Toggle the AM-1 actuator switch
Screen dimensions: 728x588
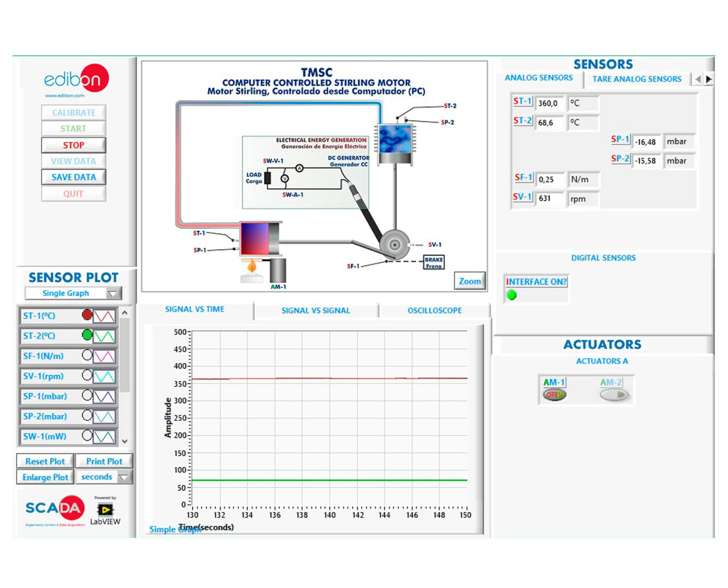click(x=554, y=395)
